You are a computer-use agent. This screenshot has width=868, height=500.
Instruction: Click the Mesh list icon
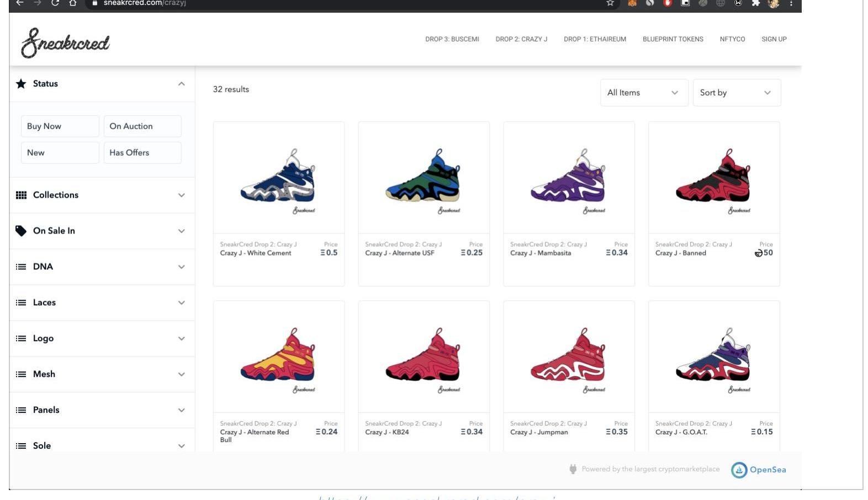(x=21, y=374)
